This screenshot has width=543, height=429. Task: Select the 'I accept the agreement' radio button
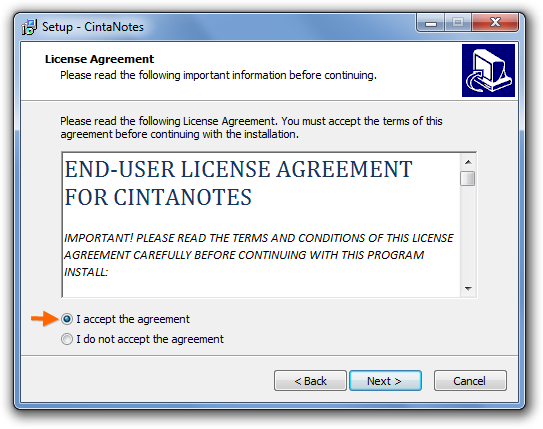(x=67, y=319)
